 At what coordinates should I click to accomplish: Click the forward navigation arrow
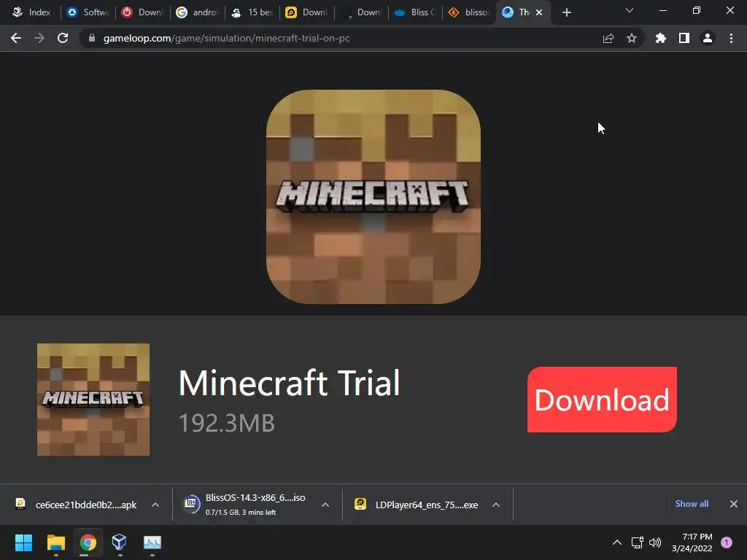pos(39,38)
